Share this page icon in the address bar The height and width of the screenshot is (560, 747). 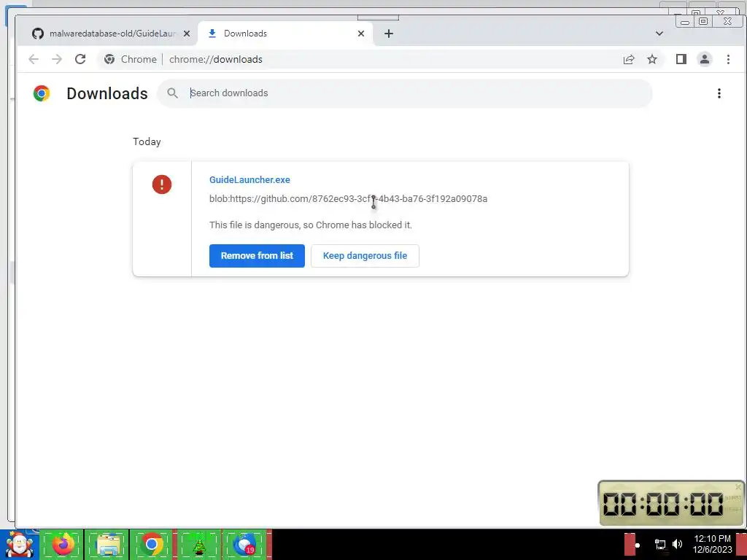(x=629, y=59)
